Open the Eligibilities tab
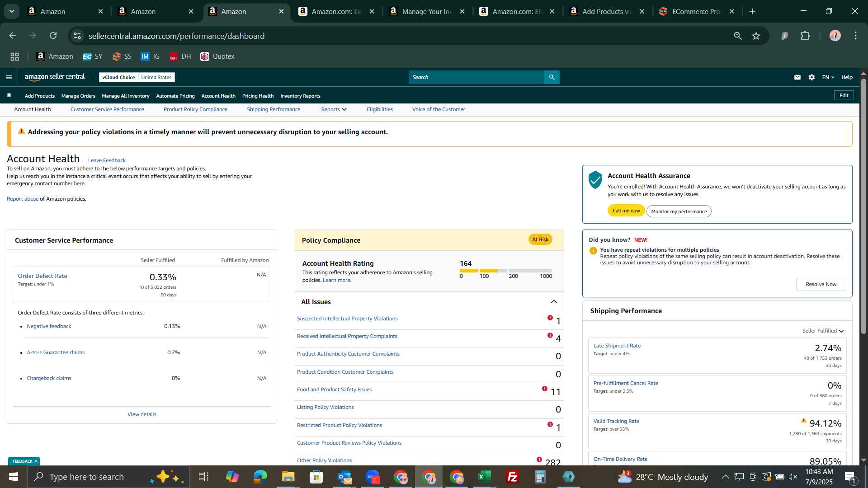 [380, 109]
